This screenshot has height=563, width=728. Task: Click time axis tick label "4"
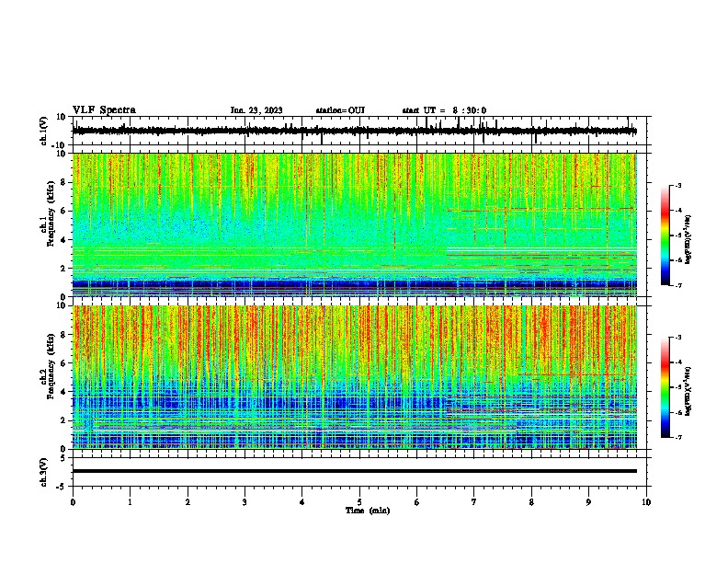coord(302,502)
